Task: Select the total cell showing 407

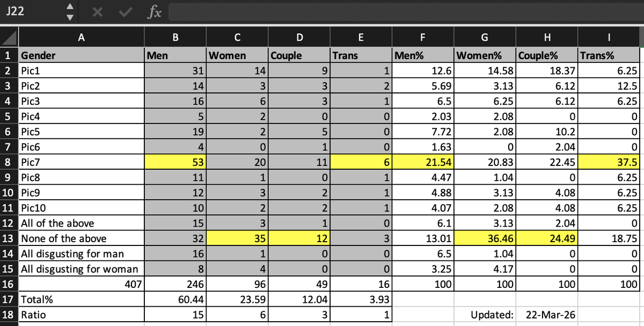Action: (80, 283)
